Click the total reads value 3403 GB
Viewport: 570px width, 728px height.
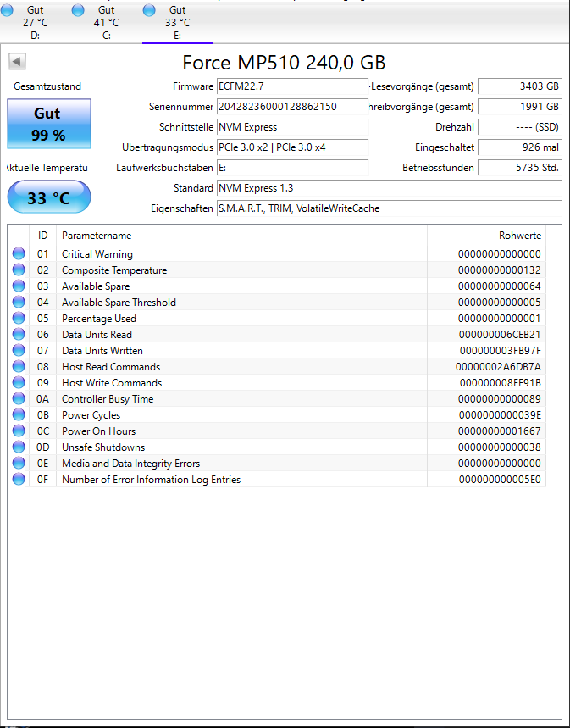(x=519, y=86)
